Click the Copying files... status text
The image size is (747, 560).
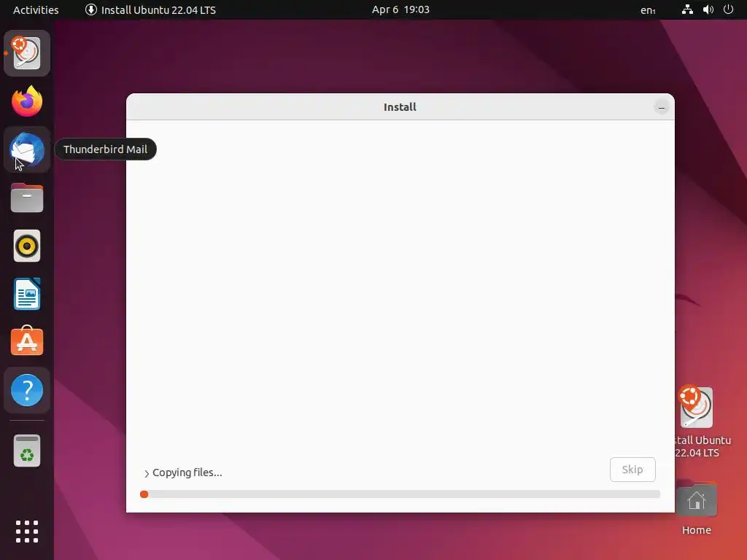[187, 472]
